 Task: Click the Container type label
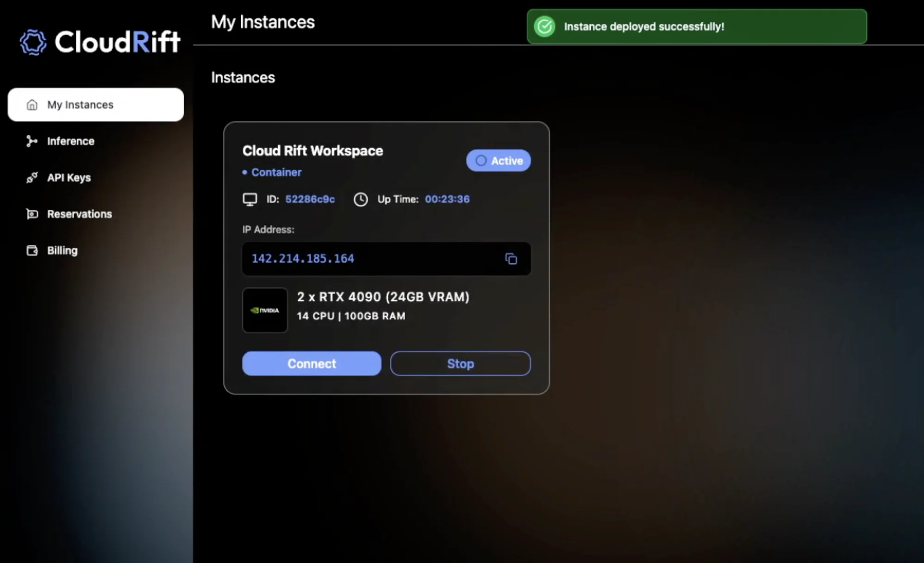pyautogui.click(x=276, y=172)
